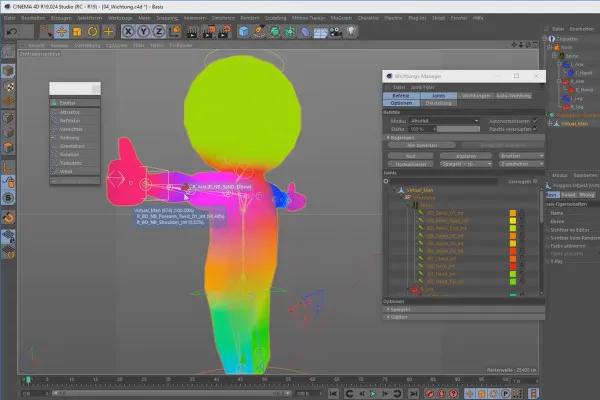This screenshot has height=400, width=600.
Task: Click the Stärke percentage input field
Action: click(x=422, y=129)
